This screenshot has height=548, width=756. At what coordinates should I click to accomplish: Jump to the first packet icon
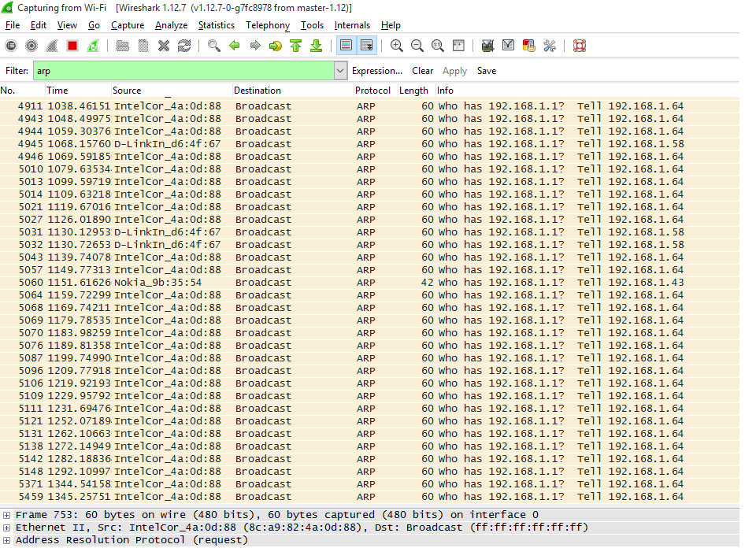tap(296, 46)
